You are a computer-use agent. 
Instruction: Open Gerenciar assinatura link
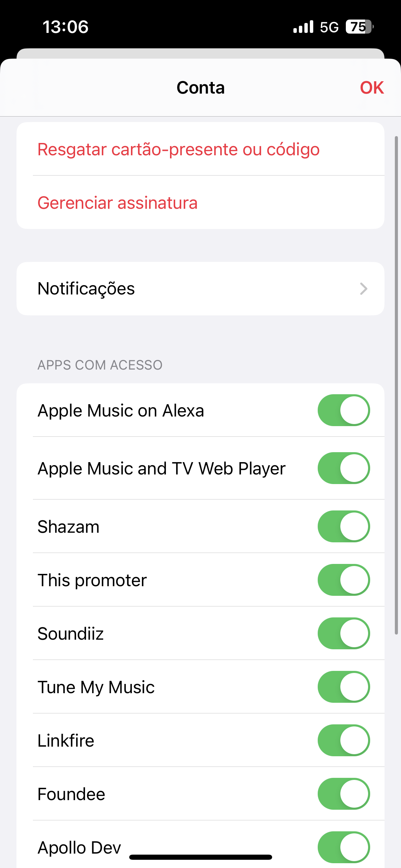pos(118,203)
